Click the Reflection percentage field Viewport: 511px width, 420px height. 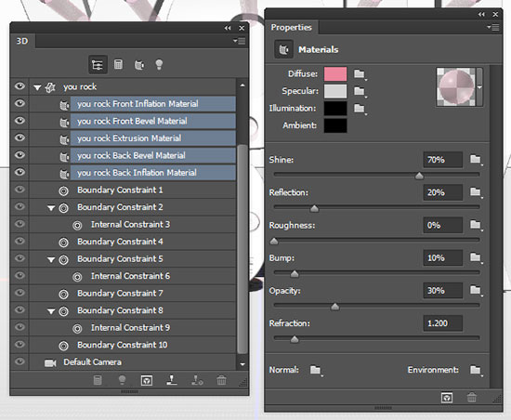[x=442, y=192]
